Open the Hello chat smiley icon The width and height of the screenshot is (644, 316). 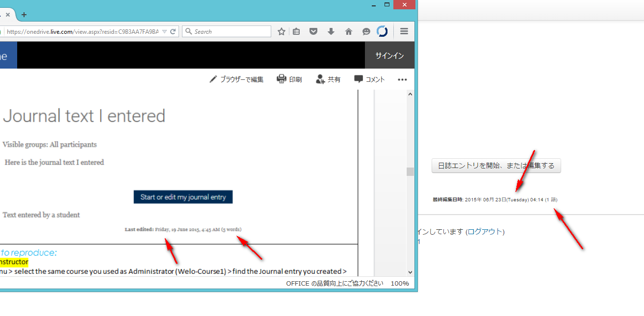pyautogui.click(x=366, y=31)
